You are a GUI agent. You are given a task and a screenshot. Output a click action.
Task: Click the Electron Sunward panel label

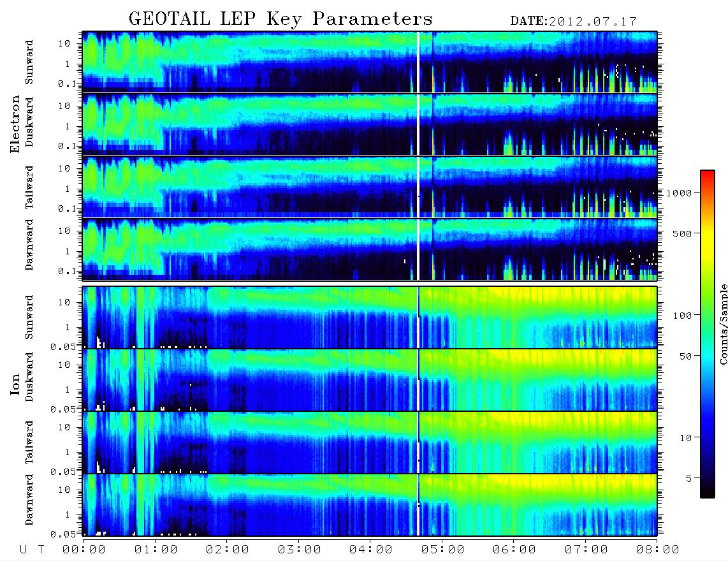click(29, 62)
